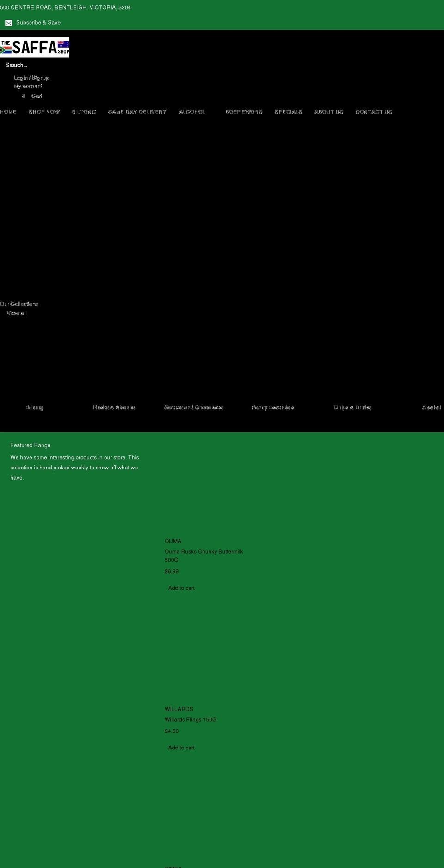Open the Pantry Essentials collection

coord(273,407)
